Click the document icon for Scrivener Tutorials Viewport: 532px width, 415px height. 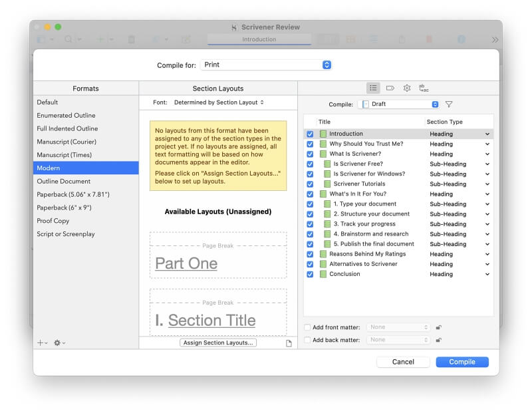327,184
